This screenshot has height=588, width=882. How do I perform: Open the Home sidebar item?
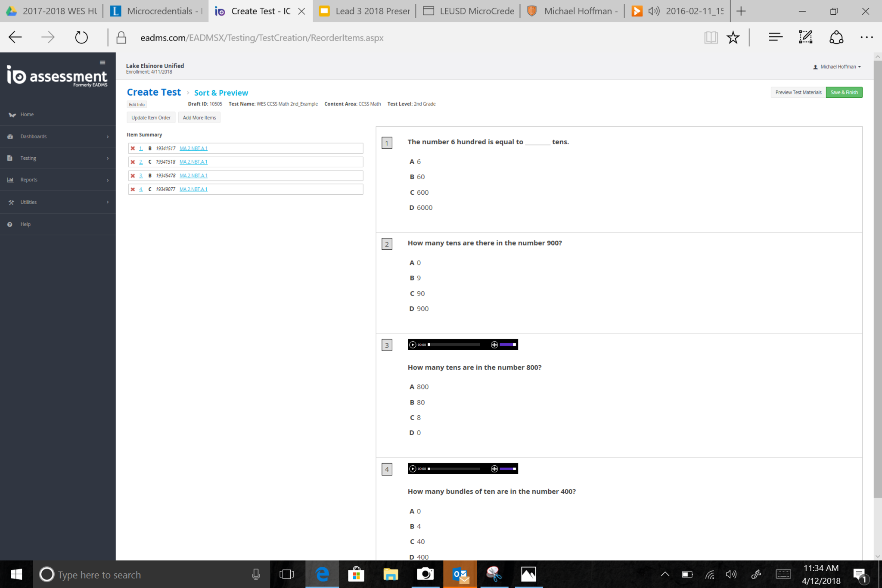click(x=27, y=115)
